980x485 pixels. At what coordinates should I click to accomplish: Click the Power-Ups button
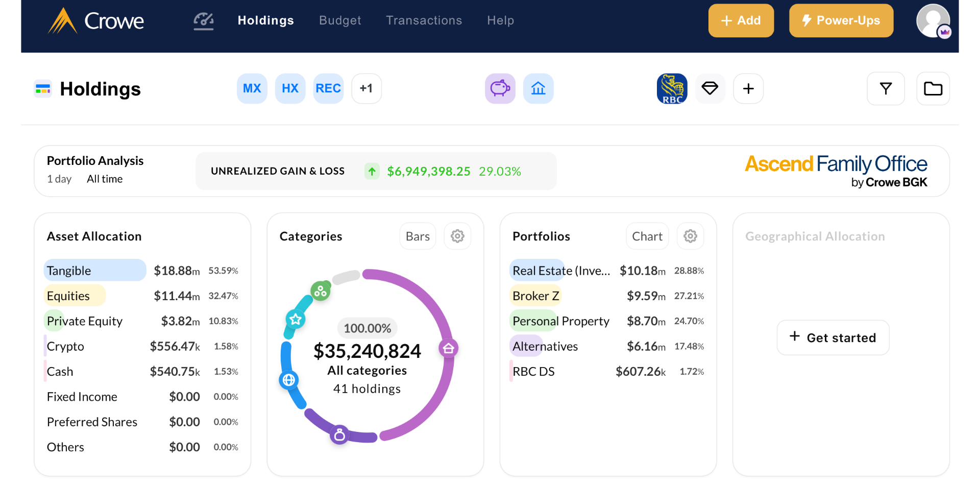pyautogui.click(x=841, y=20)
